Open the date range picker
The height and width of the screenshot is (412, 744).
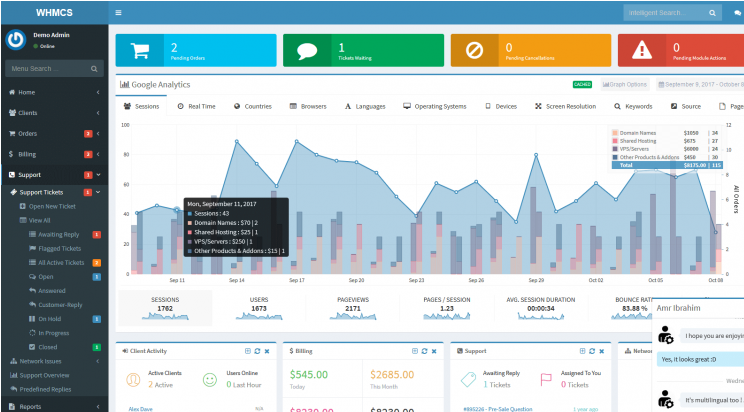pos(700,84)
